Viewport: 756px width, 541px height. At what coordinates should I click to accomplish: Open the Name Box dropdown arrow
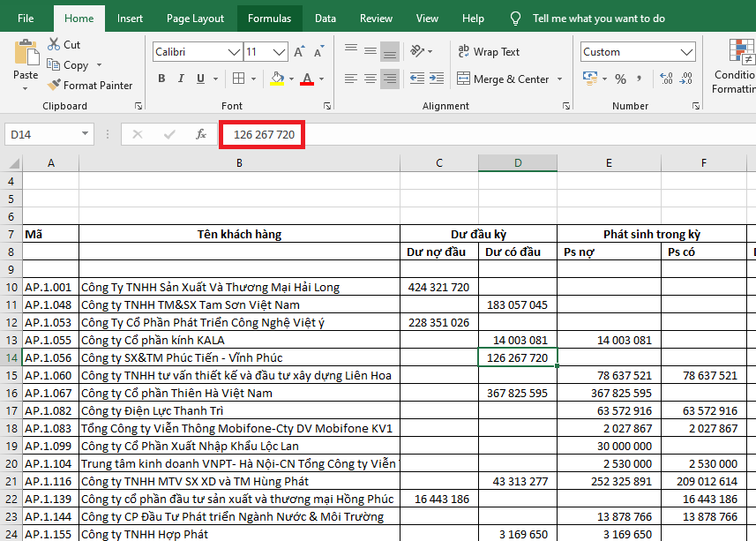click(x=86, y=134)
